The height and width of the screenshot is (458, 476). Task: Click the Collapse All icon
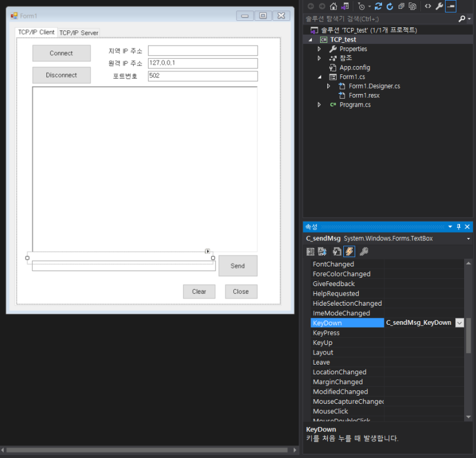click(401, 7)
